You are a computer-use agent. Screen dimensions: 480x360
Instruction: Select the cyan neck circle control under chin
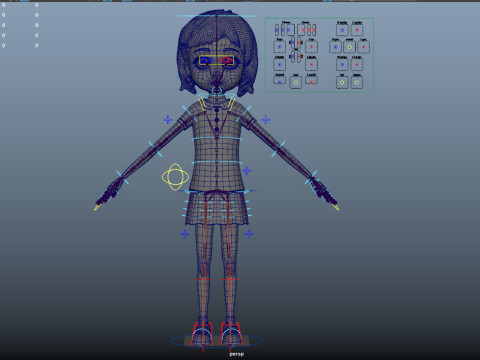coord(216,91)
